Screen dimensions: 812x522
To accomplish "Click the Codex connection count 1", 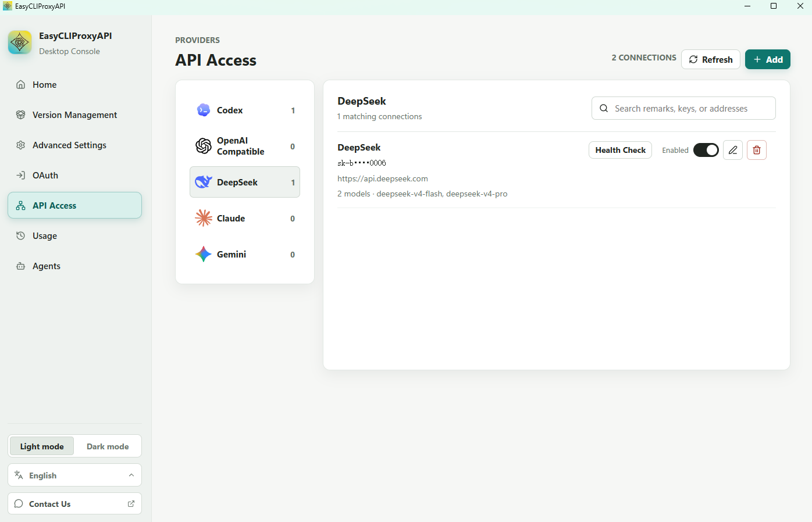I will coord(293,110).
